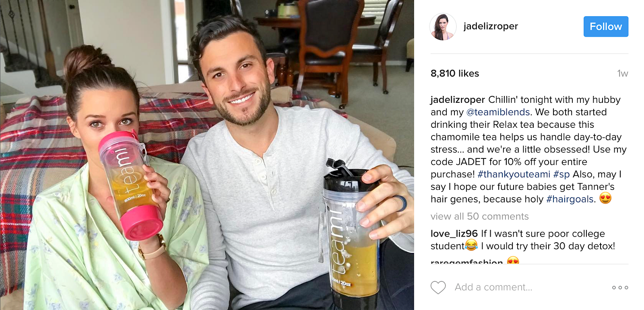
Task: Open the @teamiblends mention link
Action: [498, 112]
